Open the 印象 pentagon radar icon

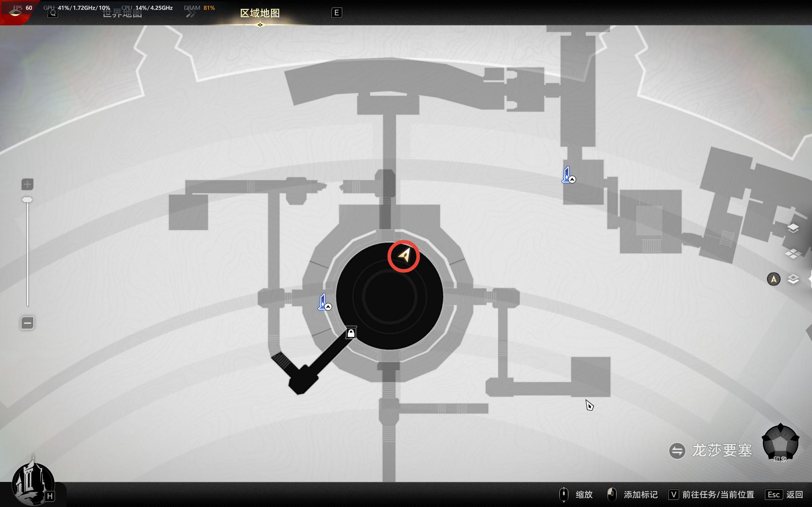click(780, 443)
